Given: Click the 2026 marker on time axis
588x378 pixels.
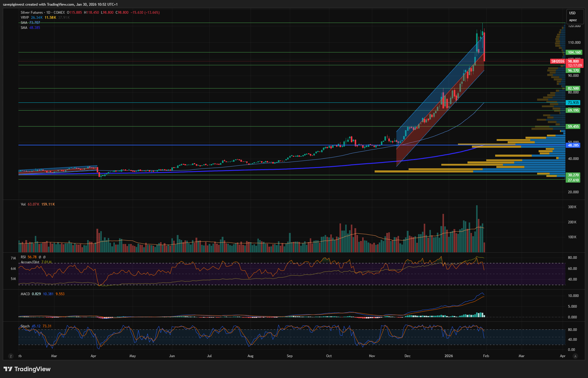Looking at the screenshot, I should coord(448,356).
